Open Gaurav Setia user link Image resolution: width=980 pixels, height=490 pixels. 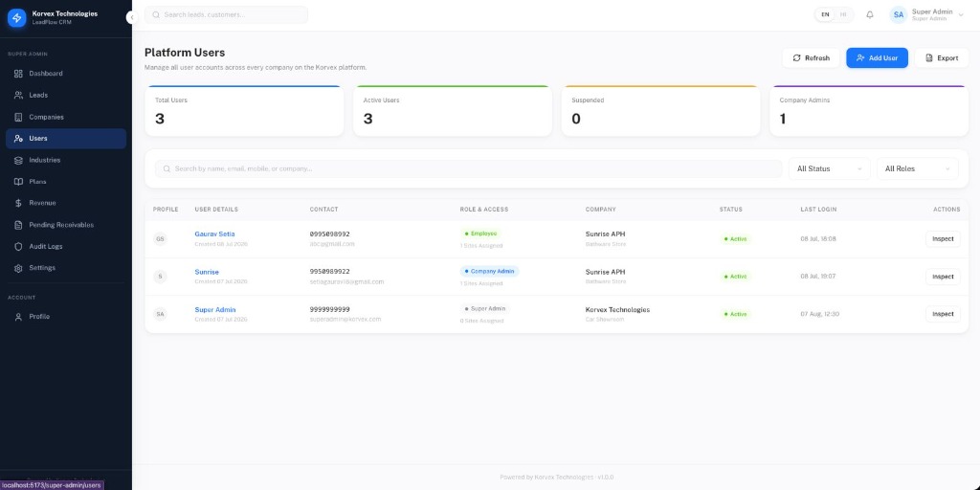214,234
